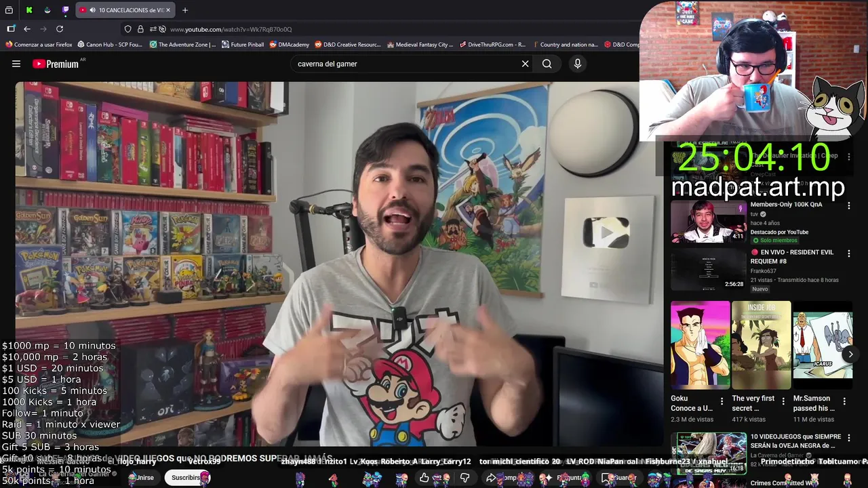Click the Unirse join button
The width and height of the screenshot is (868, 488).
coord(144,478)
